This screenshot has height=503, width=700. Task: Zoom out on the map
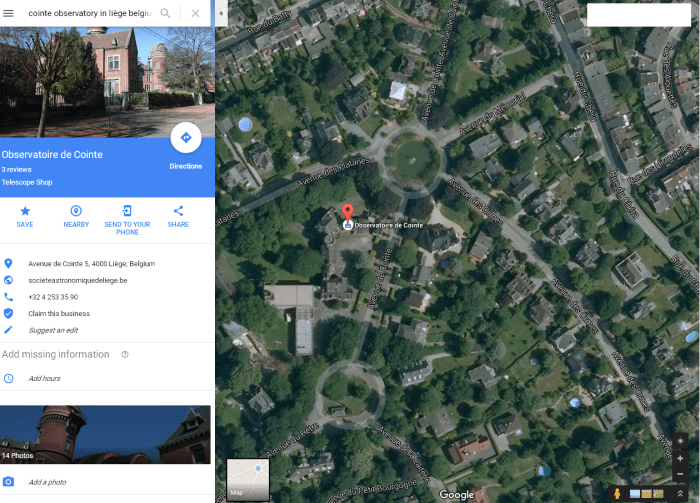pos(680,474)
